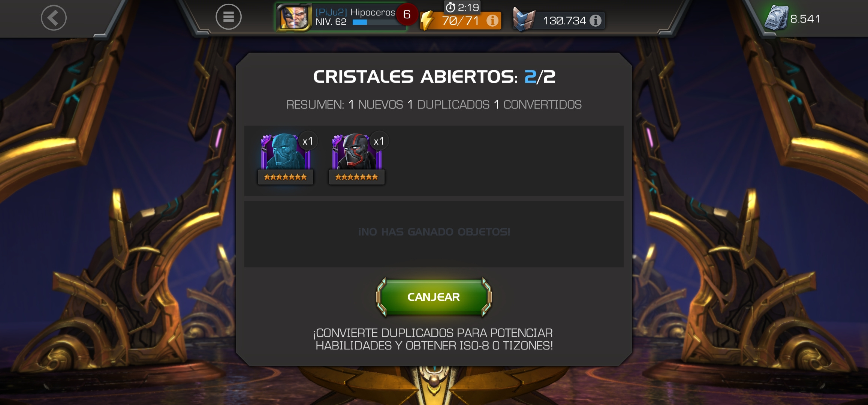The image size is (868, 405).
Task: Click the green CANJEAR button
Action: tap(434, 297)
